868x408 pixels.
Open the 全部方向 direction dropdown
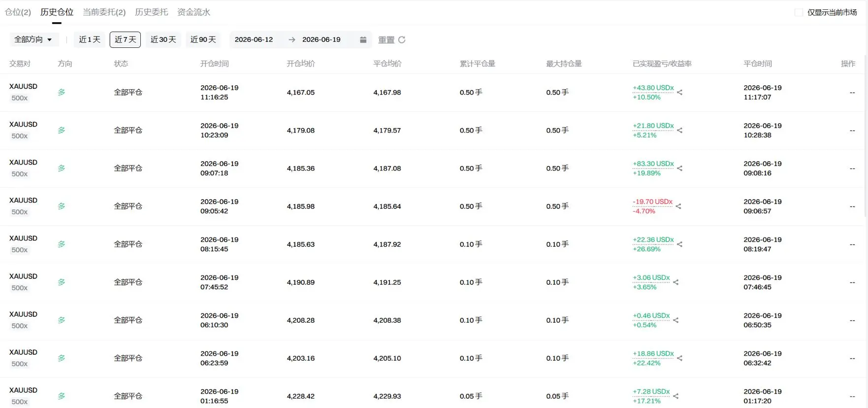pyautogui.click(x=34, y=39)
